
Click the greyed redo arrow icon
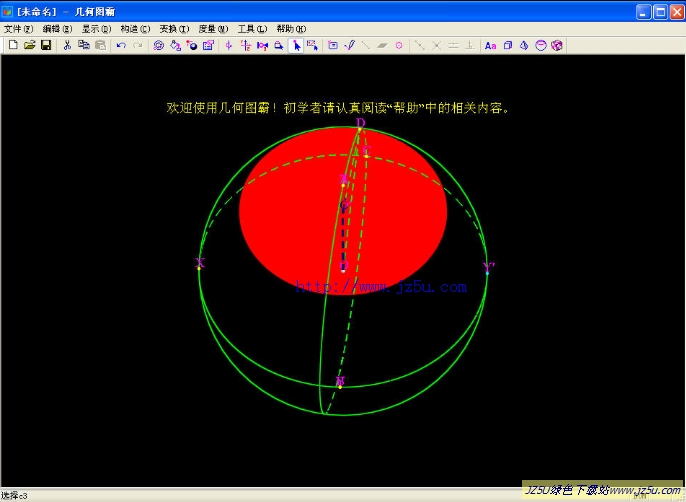tap(137, 45)
